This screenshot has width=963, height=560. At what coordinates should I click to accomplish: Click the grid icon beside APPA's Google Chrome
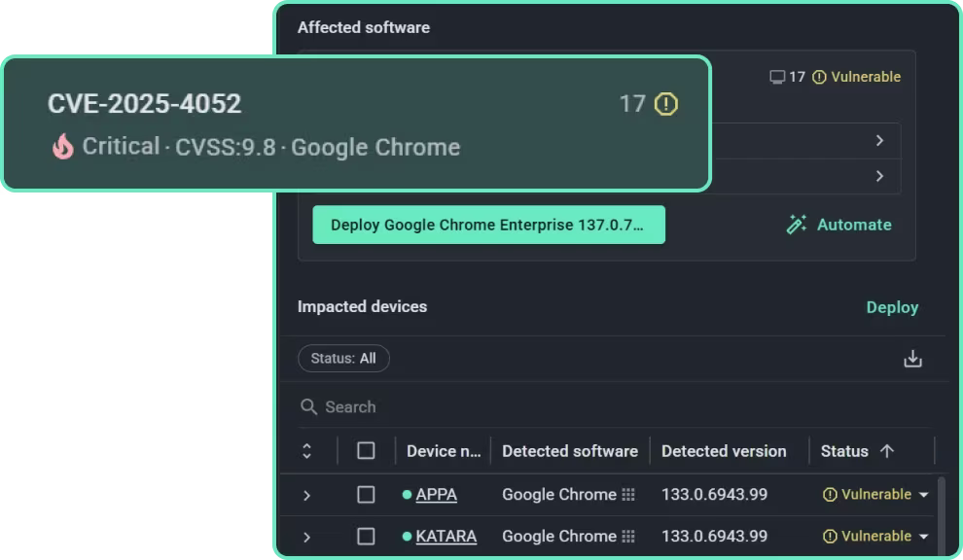tap(628, 495)
